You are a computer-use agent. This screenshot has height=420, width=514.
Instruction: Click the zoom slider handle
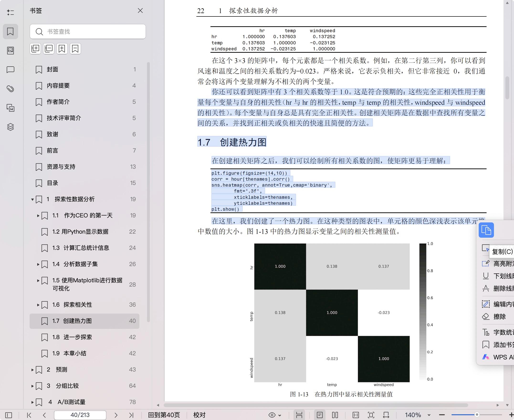click(x=477, y=415)
